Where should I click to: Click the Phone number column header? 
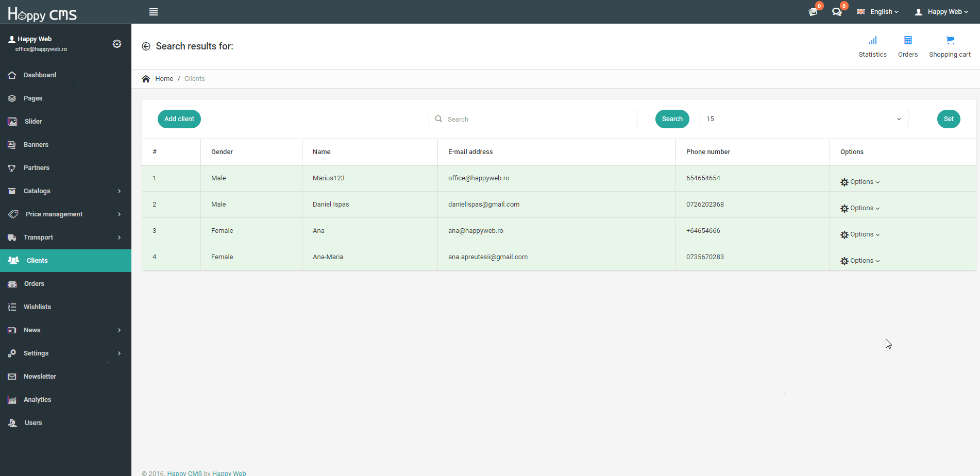708,152
